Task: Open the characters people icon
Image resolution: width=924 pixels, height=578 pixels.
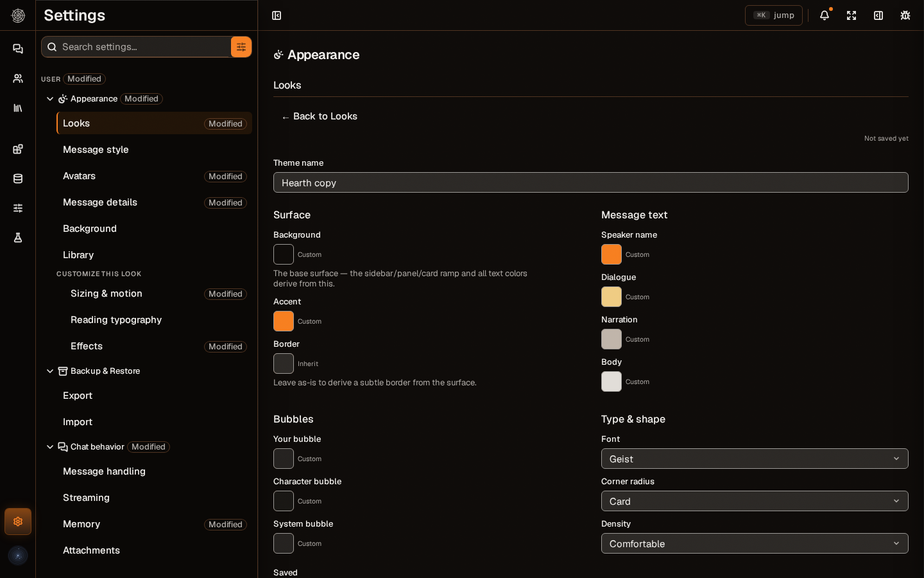Action: tap(18, 78)
